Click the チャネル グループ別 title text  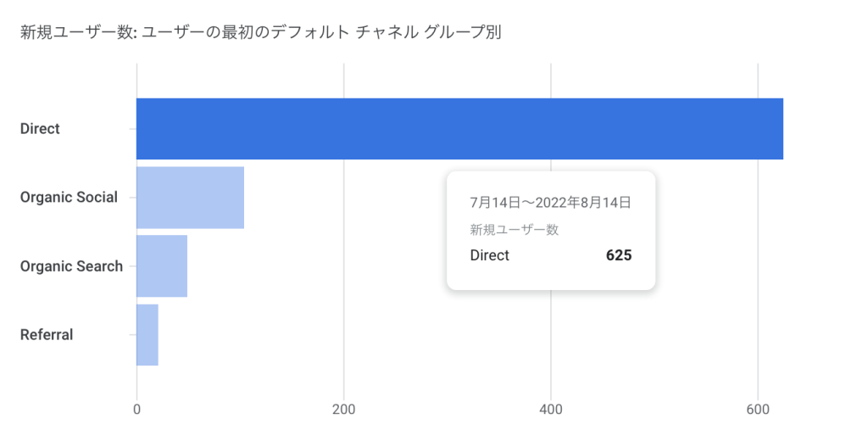click(428, 33)
